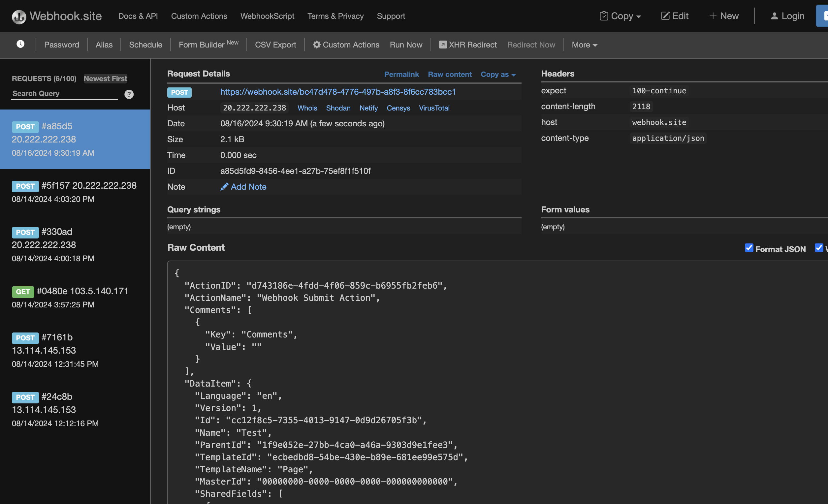Open the Raw content link
This screenshot has height=504, width=828.
[x=450, y=74]
